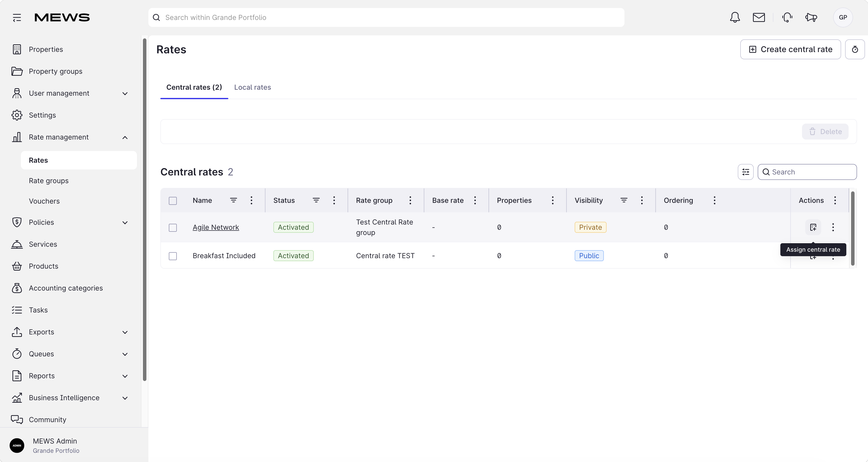Open the mail envelope icon
The height and width of the screenshot is (462, 868).
coord(759,17)
